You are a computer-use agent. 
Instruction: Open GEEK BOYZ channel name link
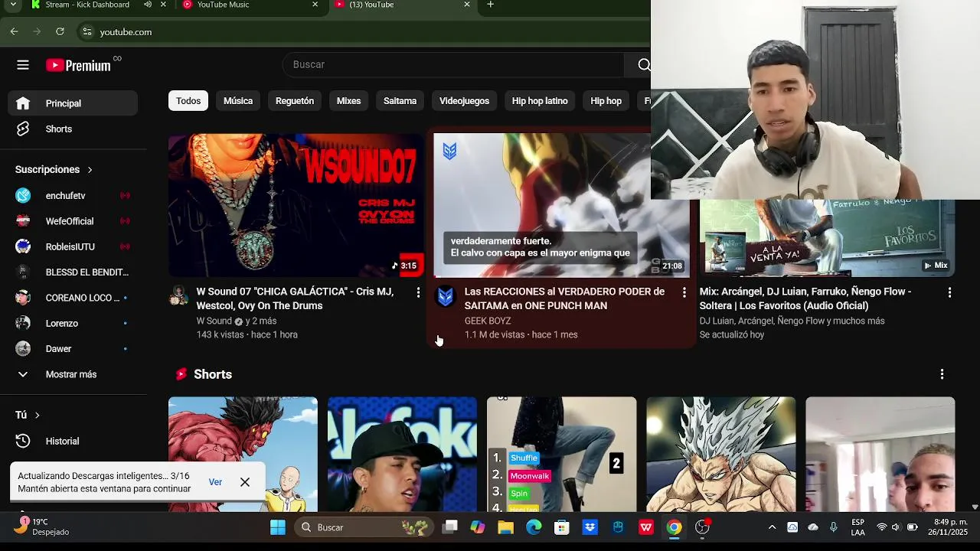coord(488,321)
